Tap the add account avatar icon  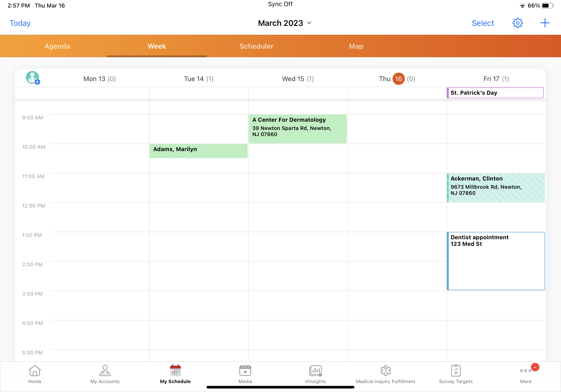pos(33,78)
